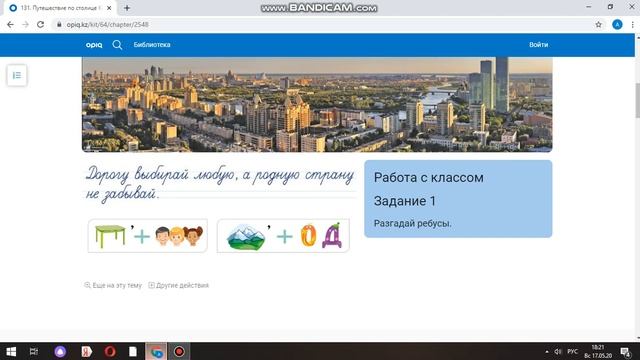This screenshot has width=640, height=360.
Task: Open the Библиотека menu link
Action: point(152,45)
